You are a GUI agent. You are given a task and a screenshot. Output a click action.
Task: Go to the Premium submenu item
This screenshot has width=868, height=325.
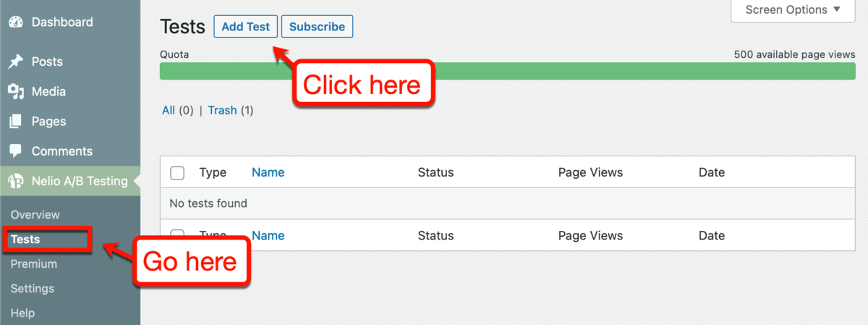[34, 264]
